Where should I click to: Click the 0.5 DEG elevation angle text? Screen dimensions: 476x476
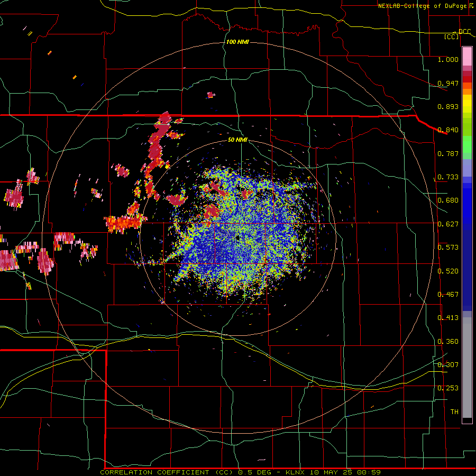pyautogui.click(x=255, y=472)
